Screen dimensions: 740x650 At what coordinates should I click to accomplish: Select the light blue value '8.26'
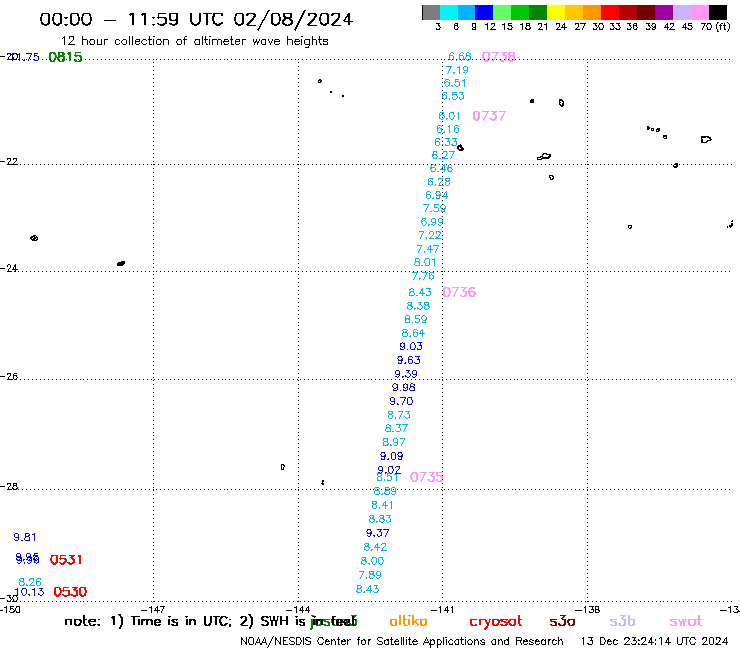coord(30,582)
